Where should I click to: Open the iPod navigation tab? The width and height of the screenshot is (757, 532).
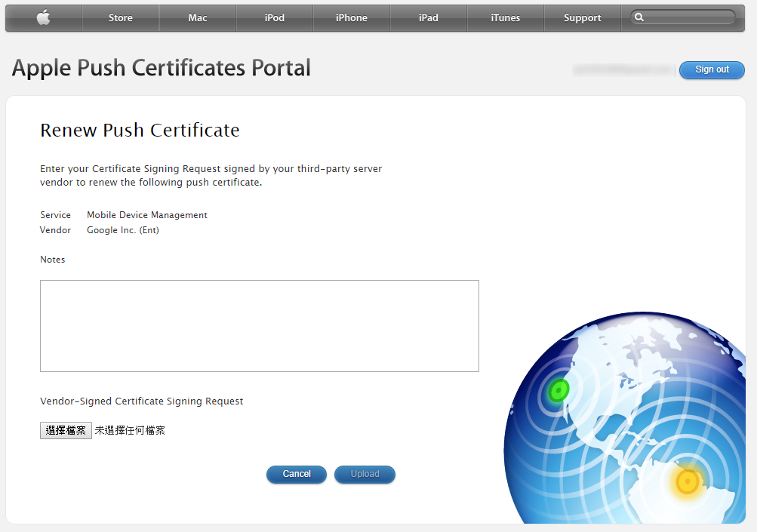(274, 17)
